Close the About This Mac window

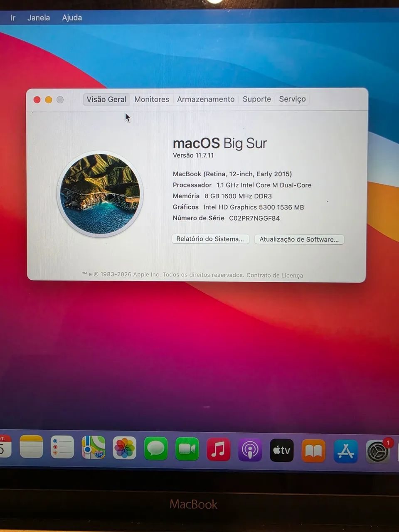(37, 100)
